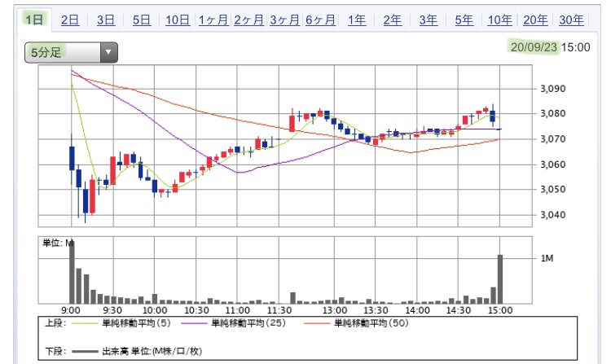Click the 1M volume axis label

[x=547, y=258]
